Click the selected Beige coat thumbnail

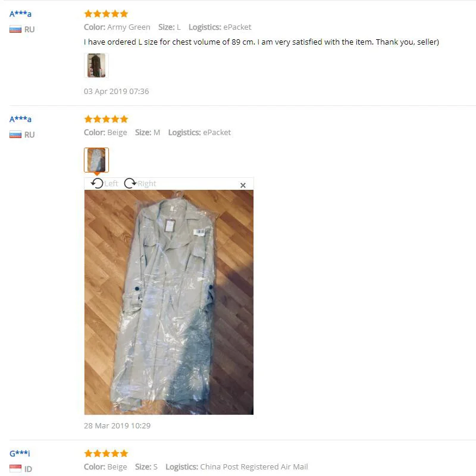pyautogui.click(x=96, y=160)
